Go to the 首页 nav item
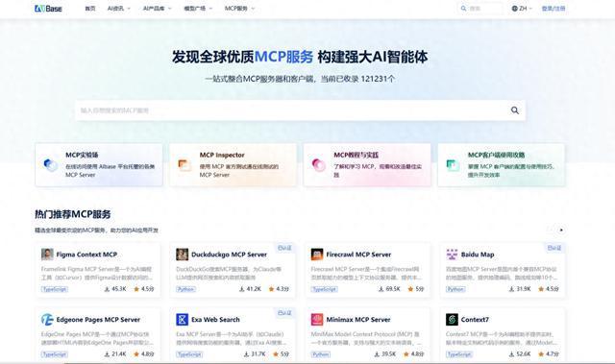This screenshot has width=615, height=364. [90, 9]
